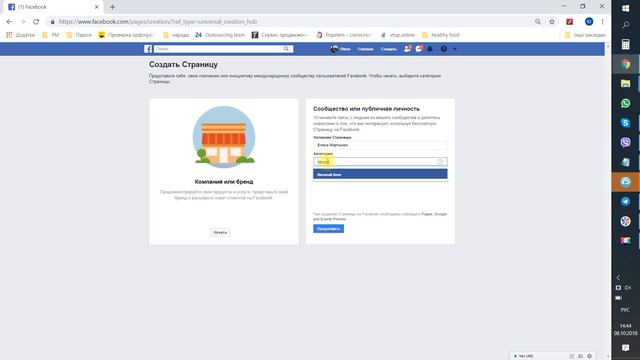Open the Facebook help question icon

point(444,49)
